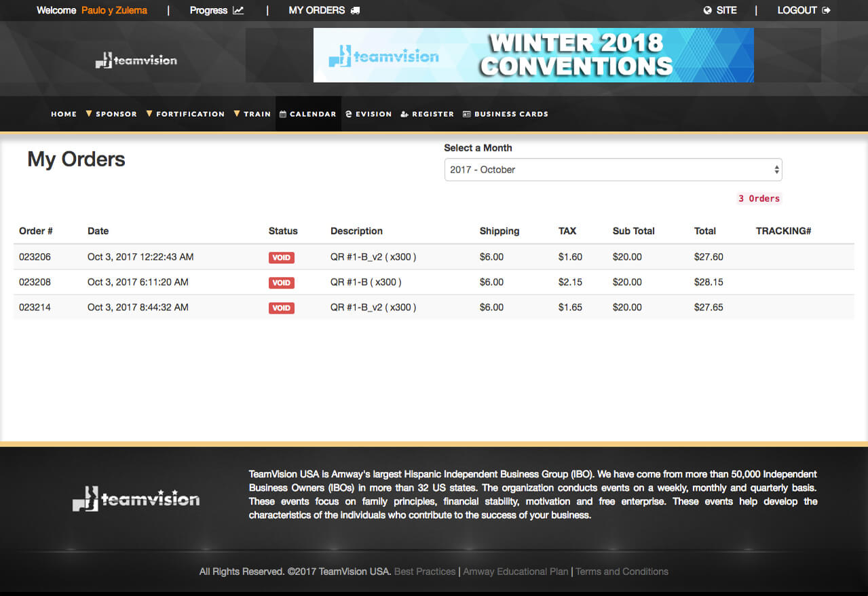Click the SITE globe icon
The width and height of the screenshot is (868, 596).
click(708, 10)
